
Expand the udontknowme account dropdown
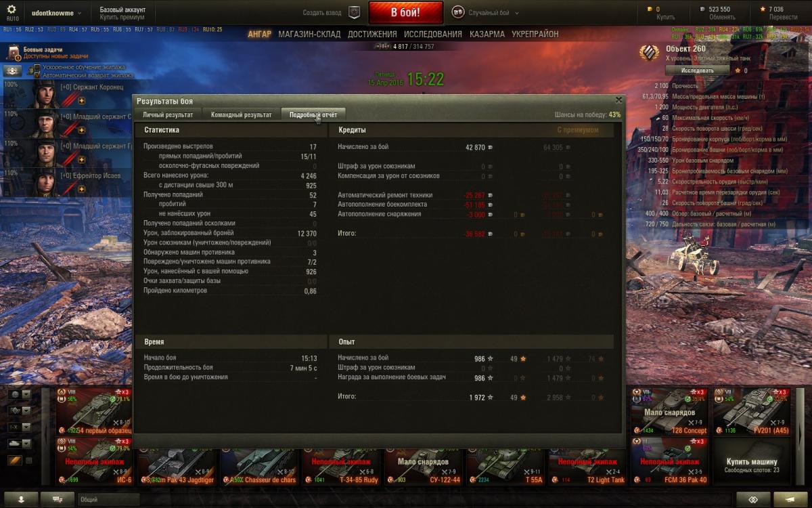57,13
